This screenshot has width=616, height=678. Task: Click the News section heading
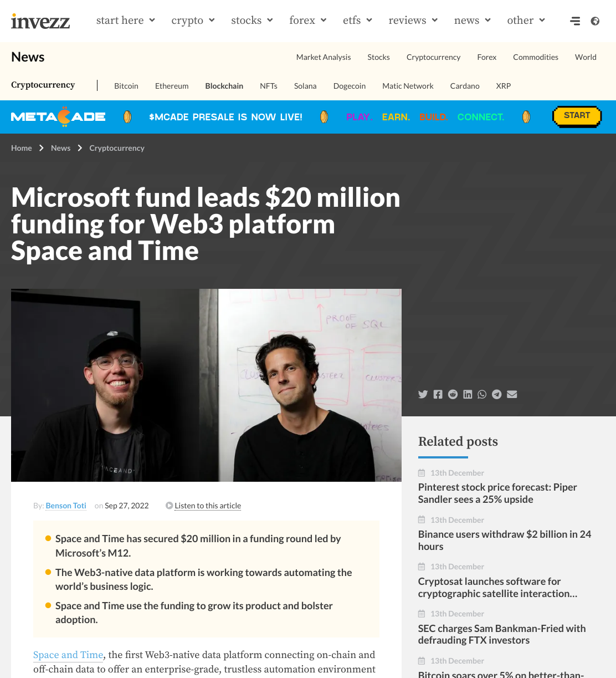pos(28,57)
